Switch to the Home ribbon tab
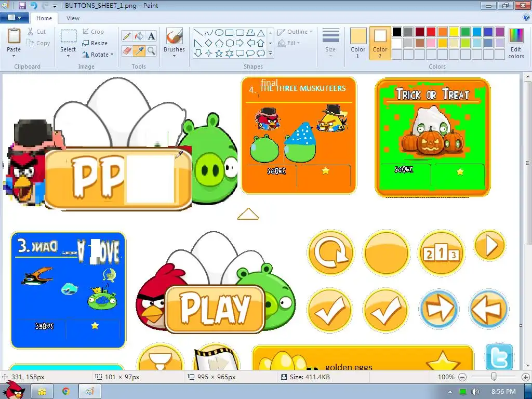 coord(44,18)
